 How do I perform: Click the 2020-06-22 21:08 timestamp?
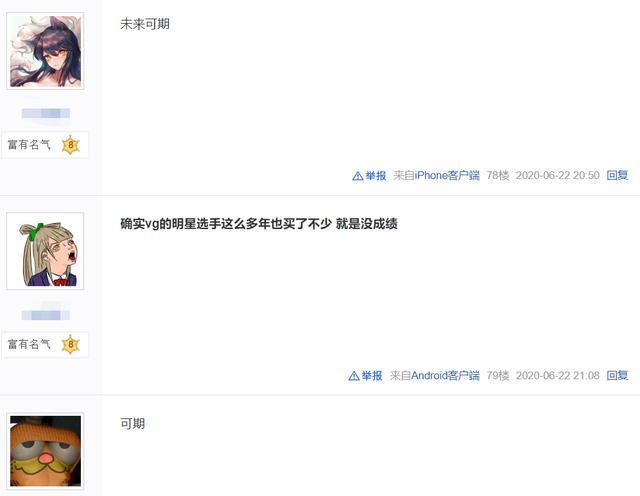(x=558, y=376)
